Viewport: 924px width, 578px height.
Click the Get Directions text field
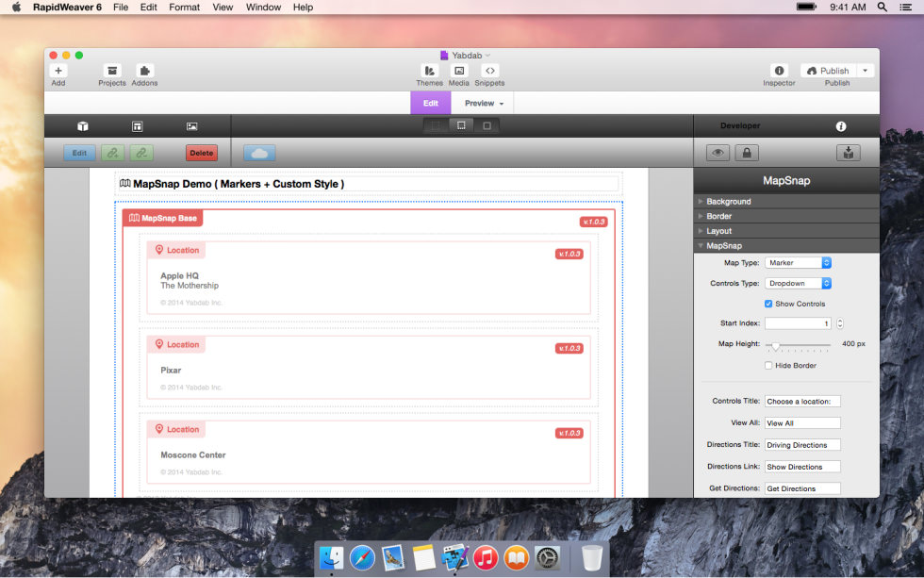click(802, 488)
